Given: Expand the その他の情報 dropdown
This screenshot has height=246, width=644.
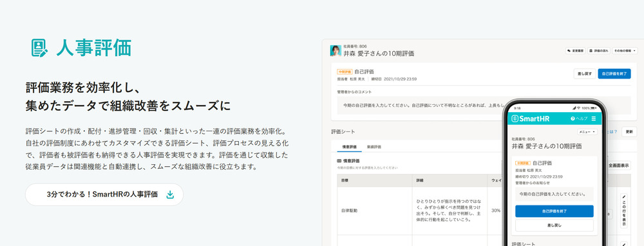Looking at the screenshot, I should pos(624,51).
